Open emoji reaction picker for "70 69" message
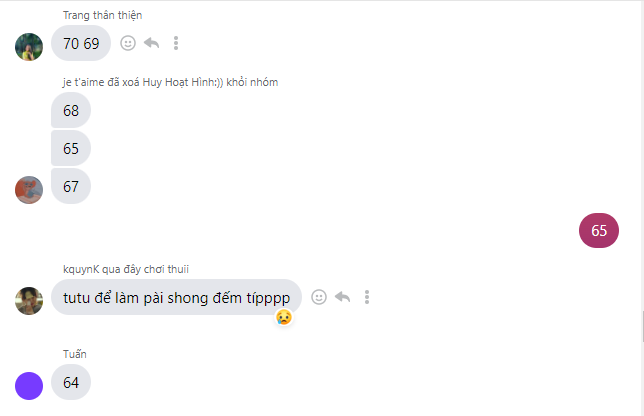Viewport: 644px width, 416px height. click(128, 43)
